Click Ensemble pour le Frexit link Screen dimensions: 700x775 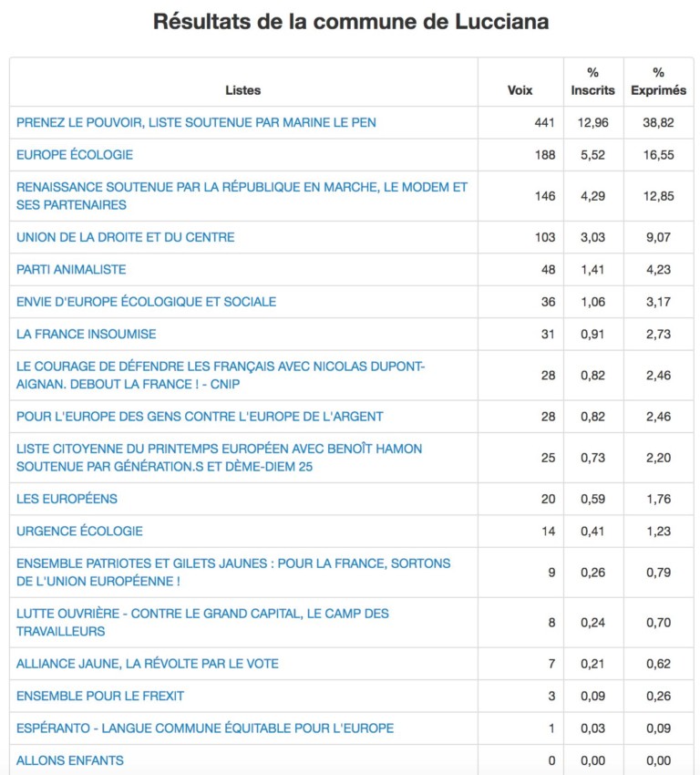(x=100, y=696)
